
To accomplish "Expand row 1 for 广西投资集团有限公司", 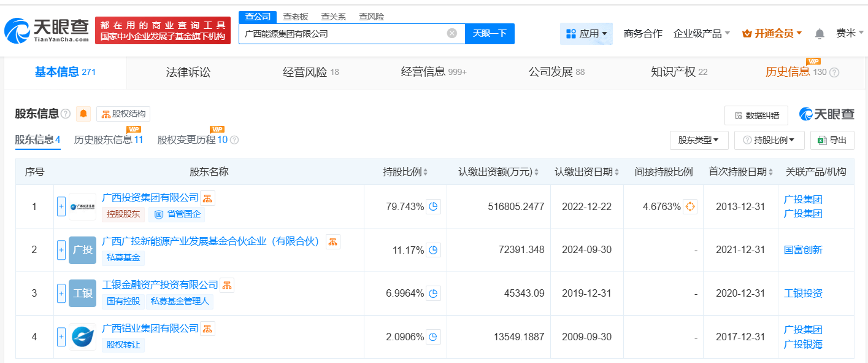I will (x=61, y=206).
